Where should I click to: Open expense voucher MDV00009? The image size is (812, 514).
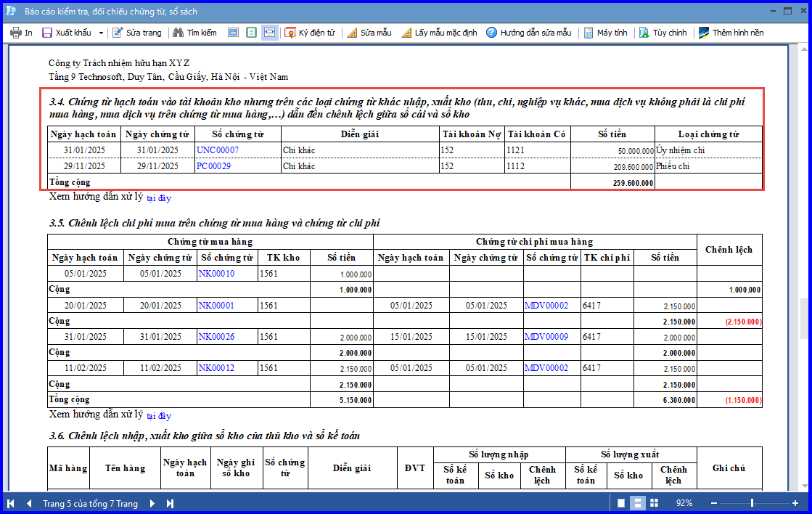(x=546, y=337)
